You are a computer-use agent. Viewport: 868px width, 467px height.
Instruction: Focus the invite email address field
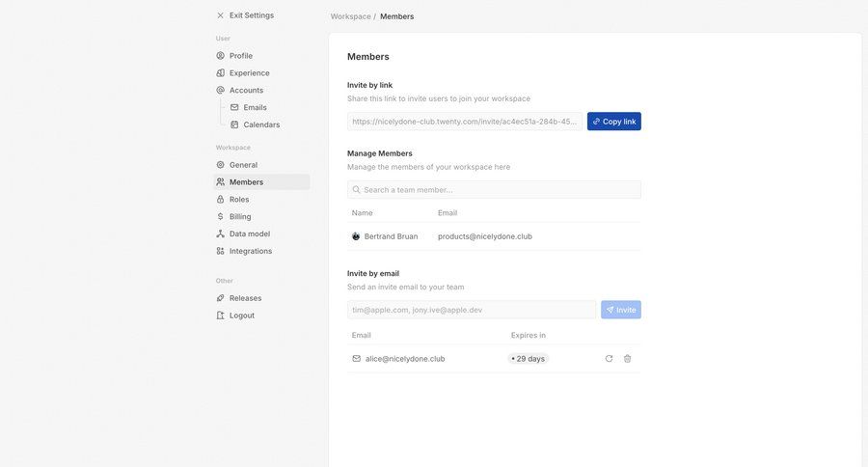[471, 310]
